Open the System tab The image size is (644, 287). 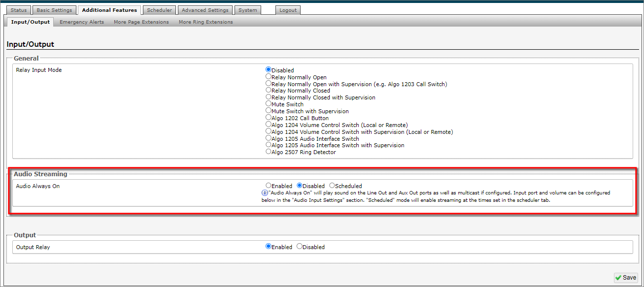tap(247, 10)
